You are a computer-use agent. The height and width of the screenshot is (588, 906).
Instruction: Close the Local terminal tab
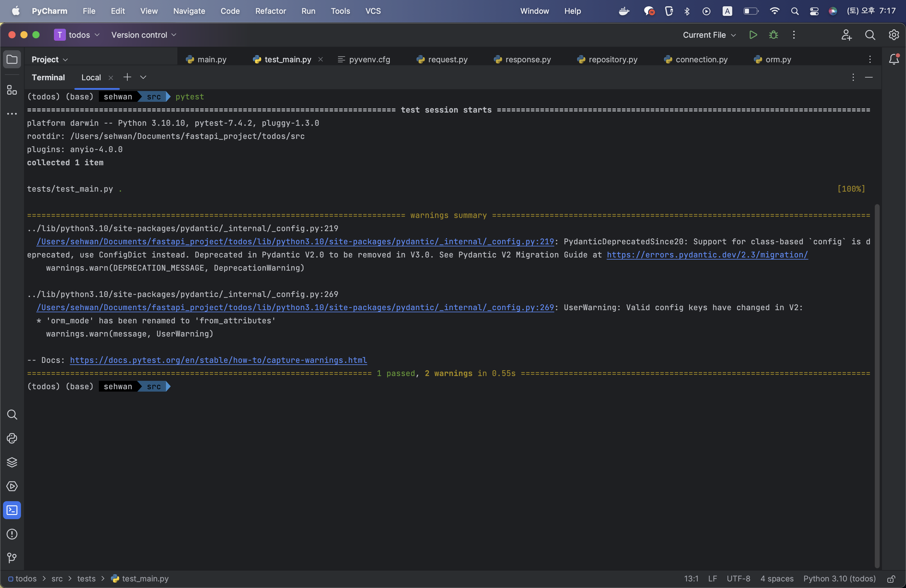[x=111, y=78]
